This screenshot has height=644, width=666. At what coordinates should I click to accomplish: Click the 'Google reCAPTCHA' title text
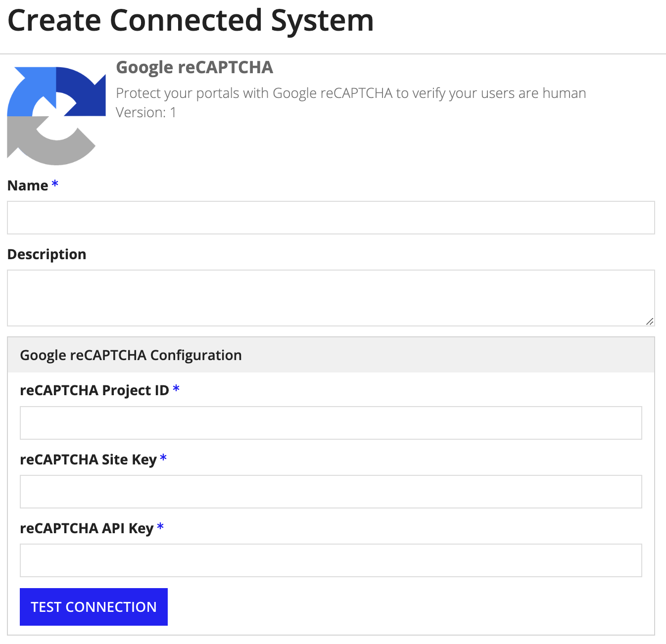[194, 68]
